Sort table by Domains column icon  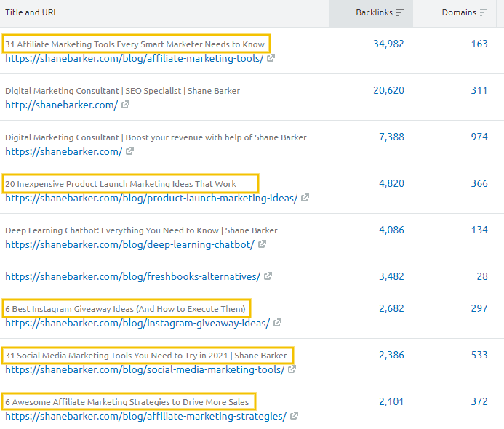point(484,13)
